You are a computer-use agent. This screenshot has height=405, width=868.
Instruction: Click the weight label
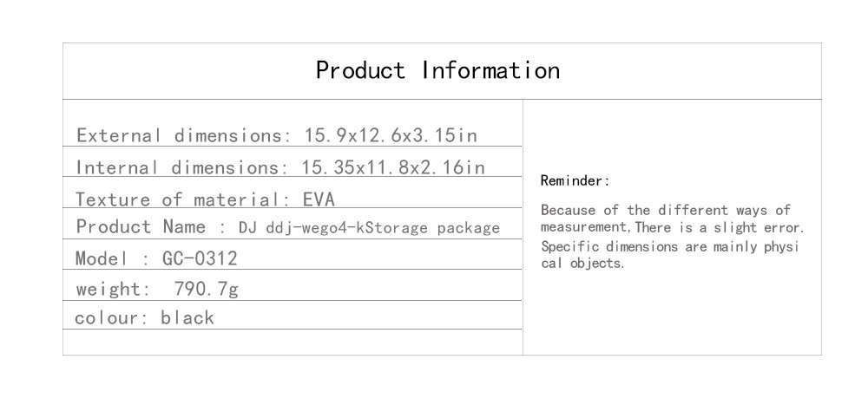pos(113,289)
